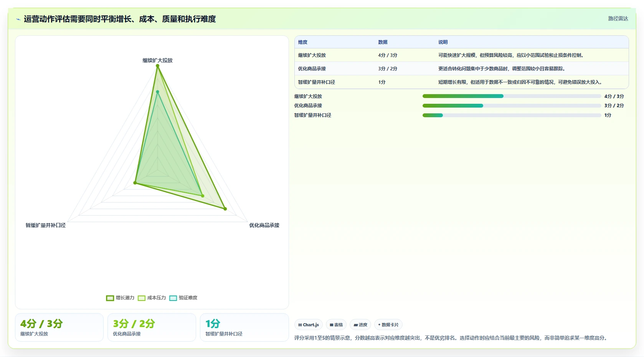The width and height of the screenshot is (644, 357).
Task: Click the 暂缓扩量并补口径 progress label
Action: pos(313,115)
